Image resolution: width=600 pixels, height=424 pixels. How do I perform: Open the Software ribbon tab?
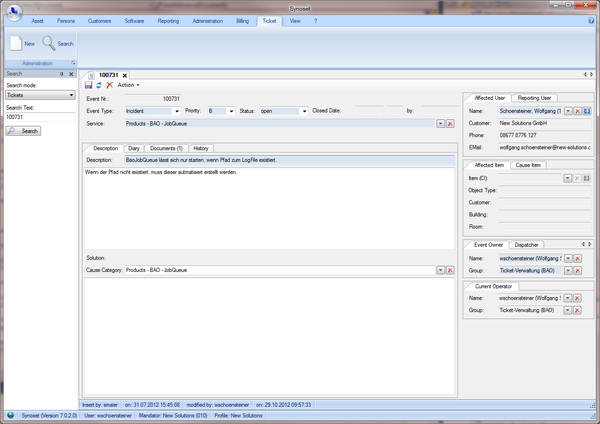pyautogui.click(x=134, y=21)
